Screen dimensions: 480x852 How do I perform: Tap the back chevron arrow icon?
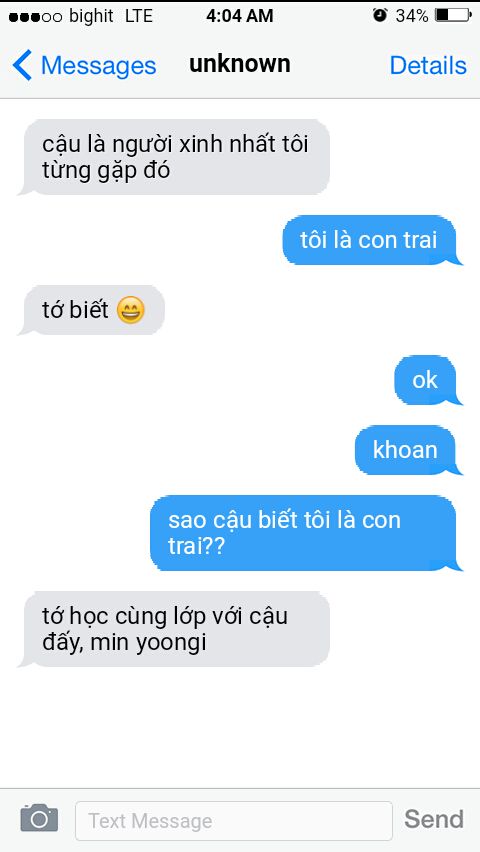[x=22, y=65]
